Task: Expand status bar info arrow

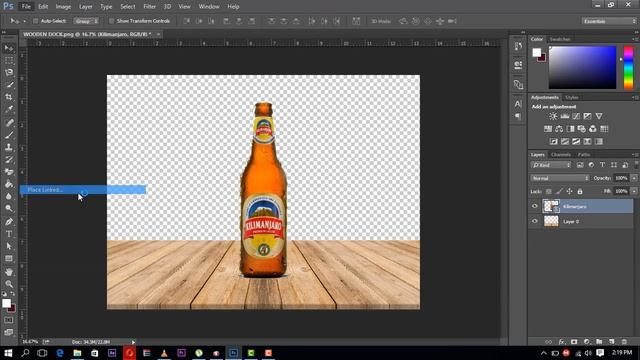Action: [133, 342]
